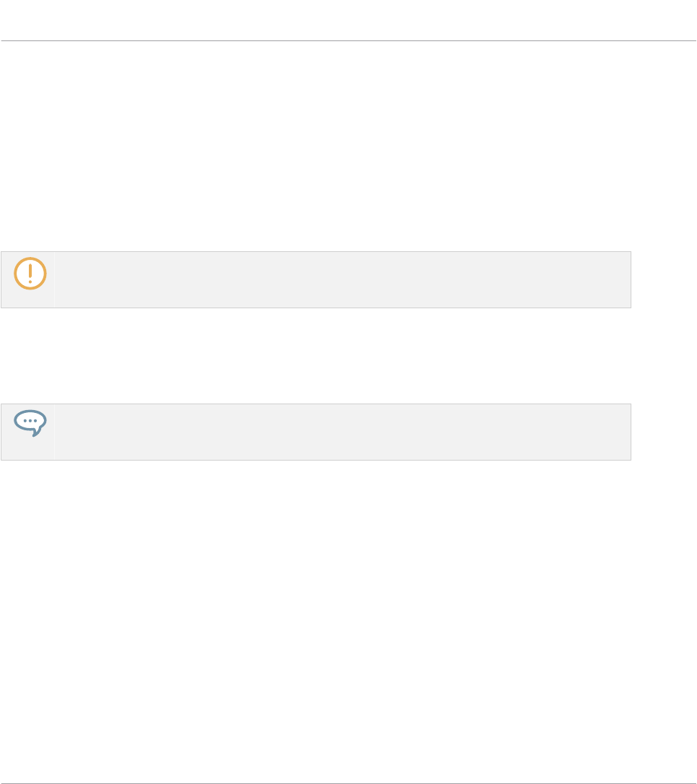Click the white margin right of the tip note

[664, 432]
